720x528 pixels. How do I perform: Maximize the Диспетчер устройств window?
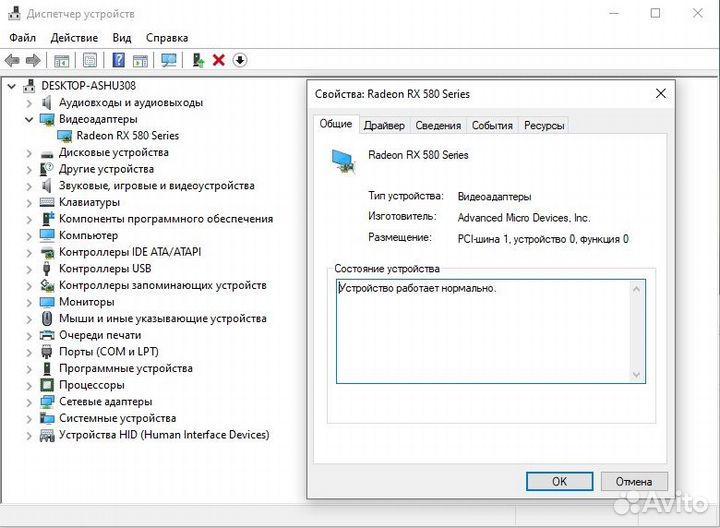point(656,13)
